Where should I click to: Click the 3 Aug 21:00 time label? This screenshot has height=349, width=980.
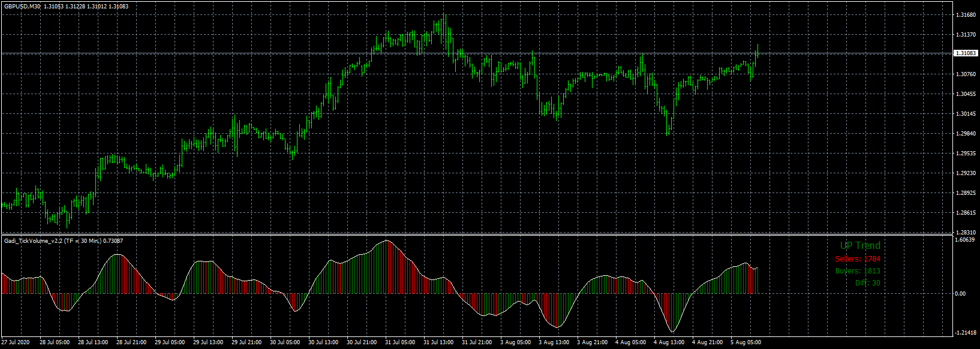point(592,342)
